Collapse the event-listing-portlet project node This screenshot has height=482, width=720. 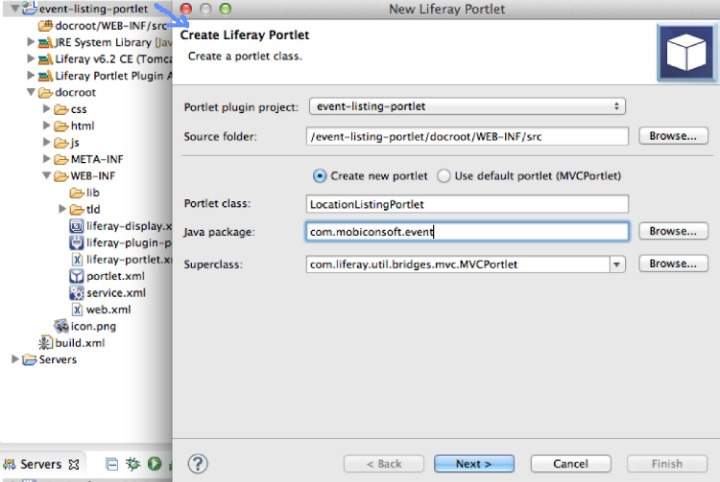click(15, 8)
